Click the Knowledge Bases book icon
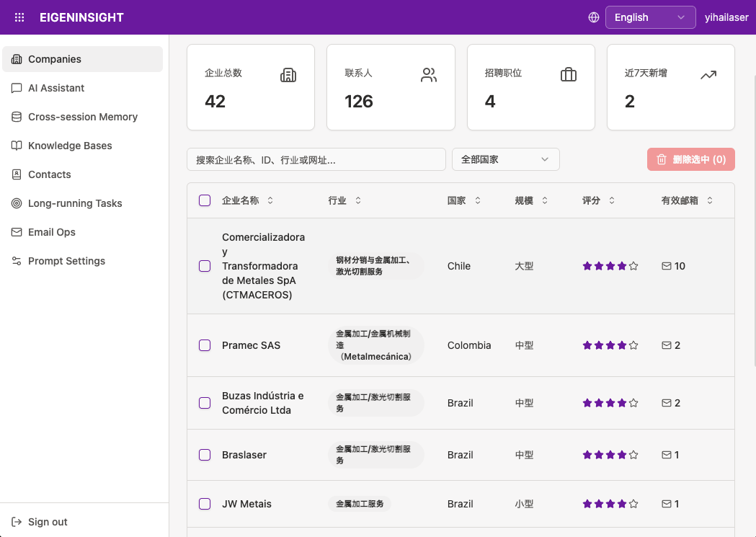Screen dimensions: 756x537 (17, 146)
